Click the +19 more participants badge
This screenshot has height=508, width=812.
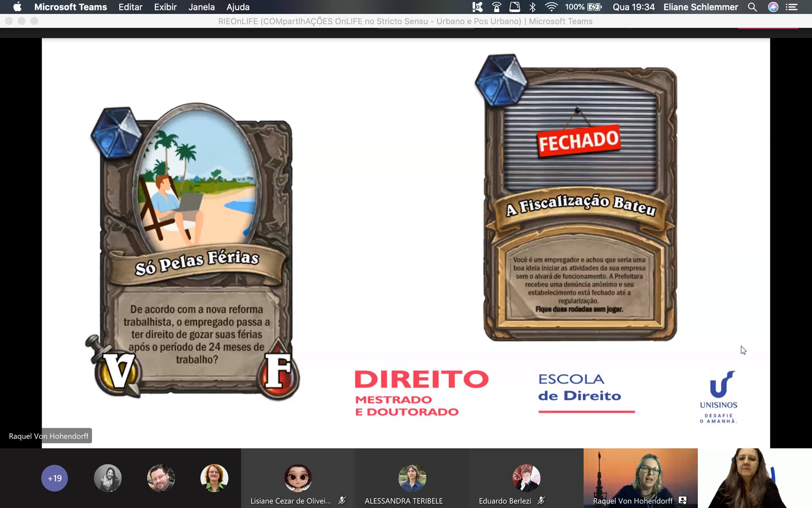pos(54,478)
